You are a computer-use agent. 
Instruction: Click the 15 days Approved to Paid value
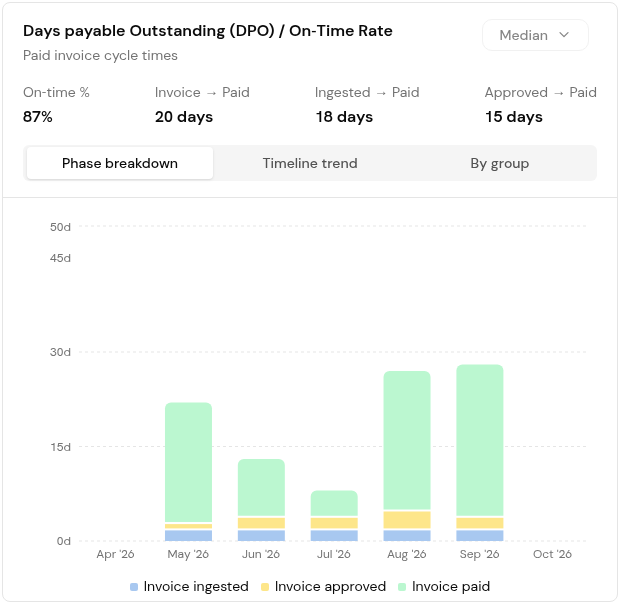point(514,117)
